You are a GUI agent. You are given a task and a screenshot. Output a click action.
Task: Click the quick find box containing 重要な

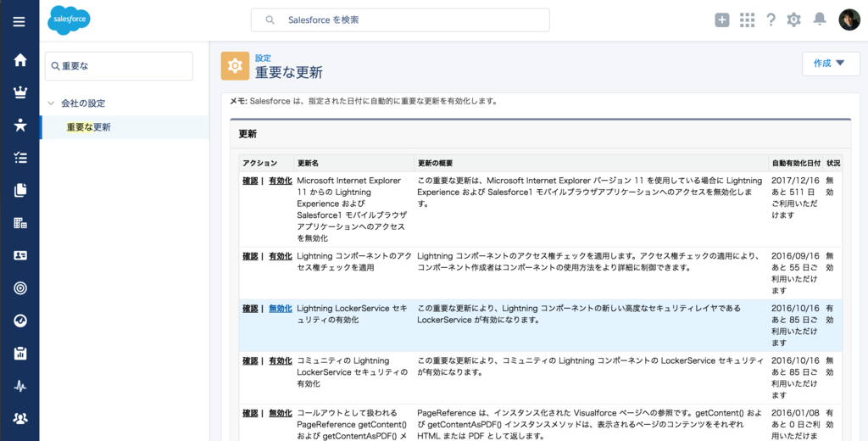pyautogui.click(x=119, y=66)
